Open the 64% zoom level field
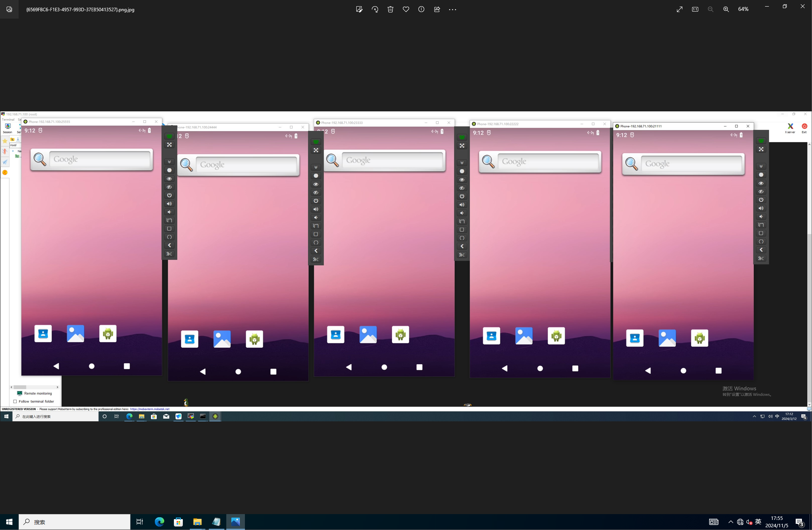 (743, 9)
